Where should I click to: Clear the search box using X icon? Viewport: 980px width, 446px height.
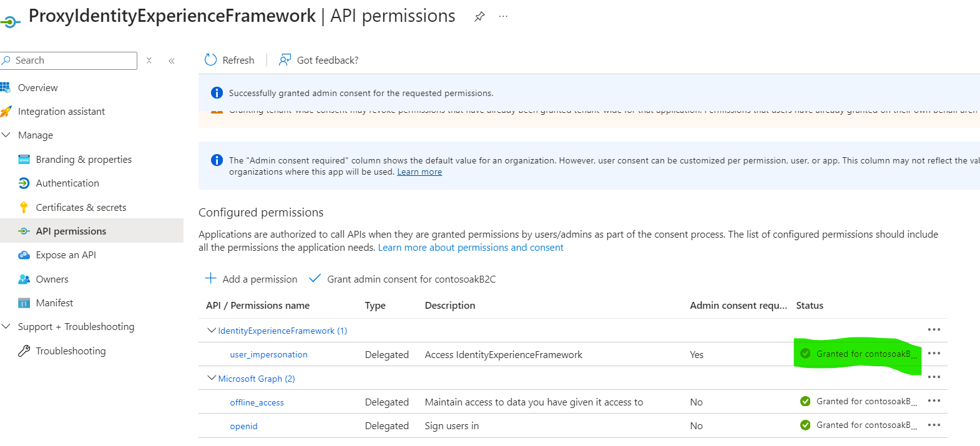[x=149, y=61]
